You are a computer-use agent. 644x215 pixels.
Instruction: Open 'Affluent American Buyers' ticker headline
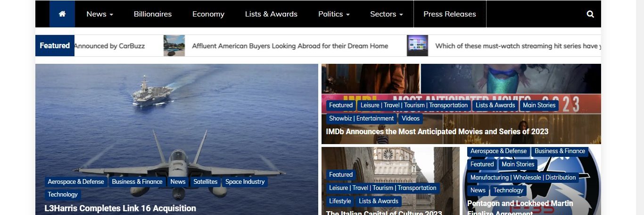click(x=290, y=46)
